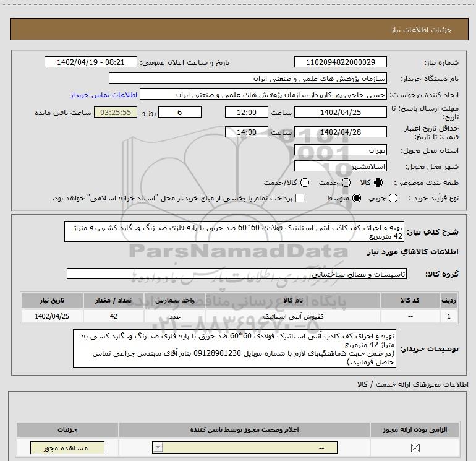Screen dimensions: 476x461
Task: Open the اطلاعات تماس خریدار link
Action: [104, 95]
